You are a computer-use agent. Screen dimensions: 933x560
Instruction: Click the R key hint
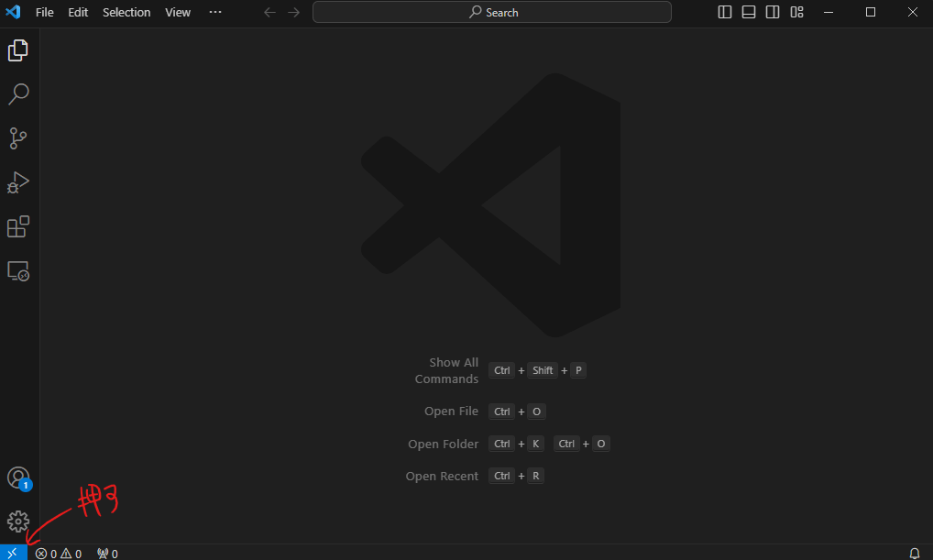[x=535, y=476]
